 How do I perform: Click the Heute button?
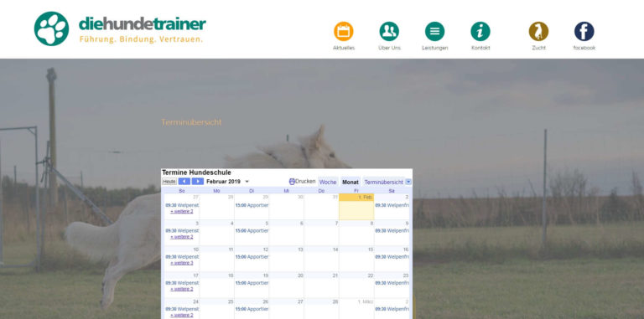(x=169, y=181)
